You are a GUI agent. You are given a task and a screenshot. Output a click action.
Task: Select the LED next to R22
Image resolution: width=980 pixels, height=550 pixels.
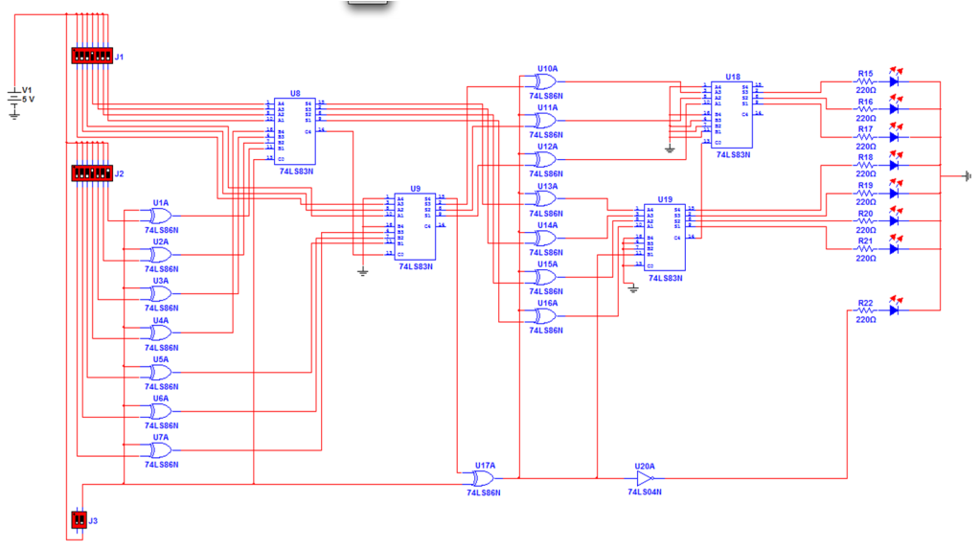tap(895, 307)
